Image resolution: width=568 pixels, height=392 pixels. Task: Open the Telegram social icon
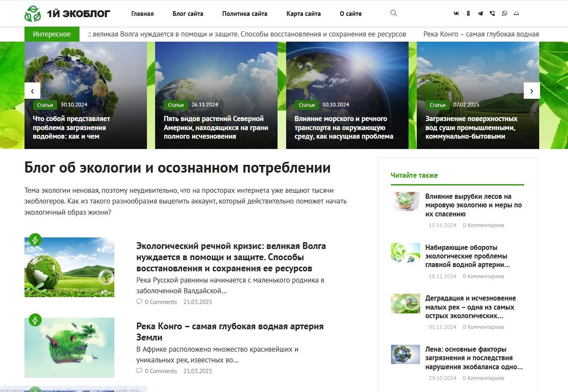click(480, 13)
